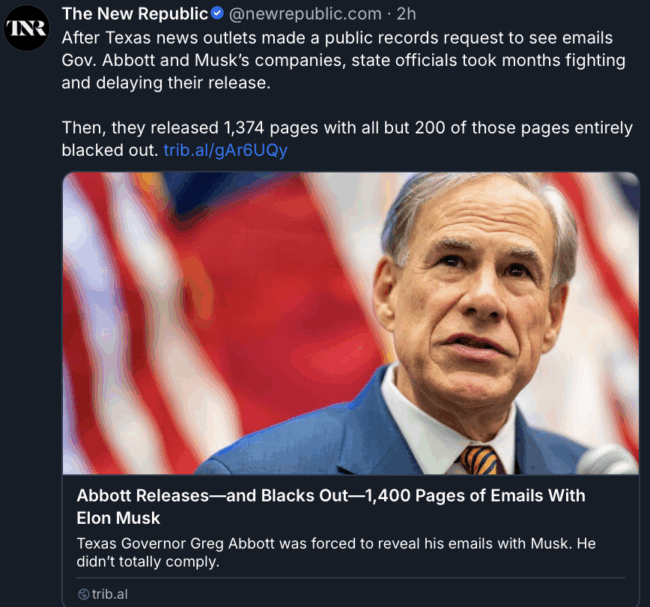Click 'Elon Musk' in the card headline
This screenshot has height=607, width=650.
click(118, 518)
